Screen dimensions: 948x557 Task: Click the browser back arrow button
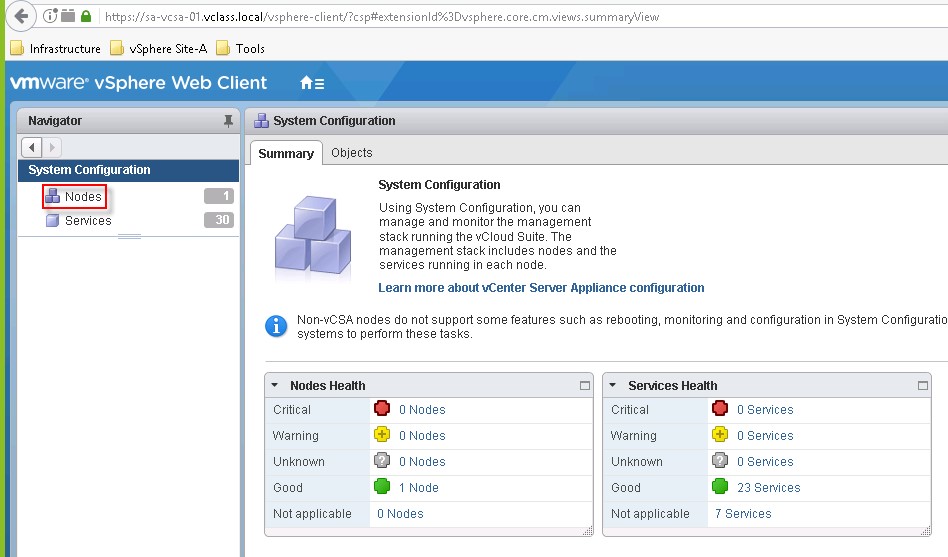coord(21,16)
